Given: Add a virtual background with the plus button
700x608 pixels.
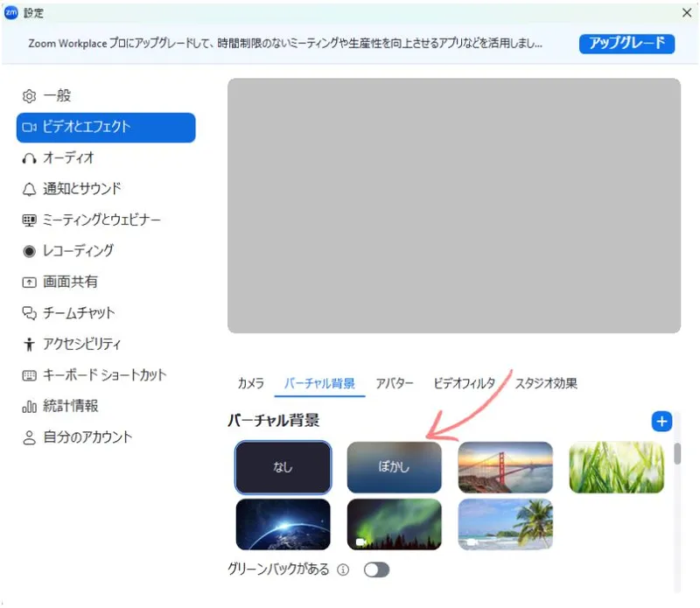Looking at the screenshot, I should [661, 422].
